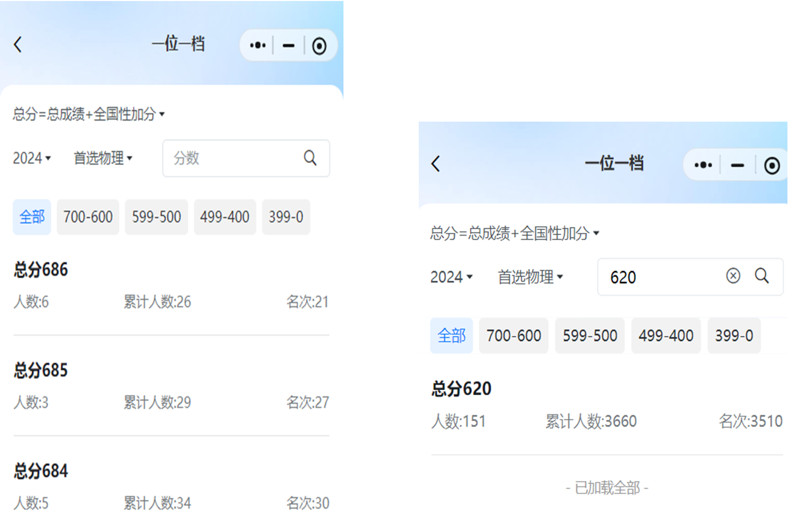Open the three-dot menu in the 620 results panel
This screenshot has height=532, width=792.
[703, 165]
